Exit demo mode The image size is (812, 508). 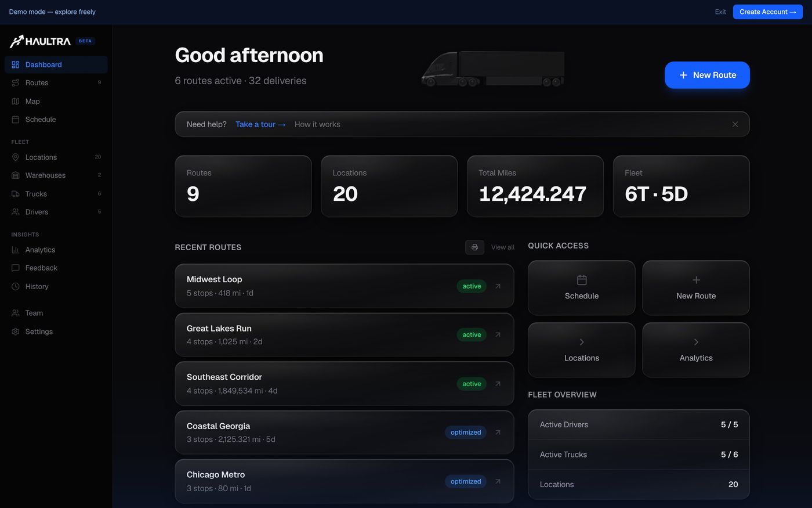(720, 12)
